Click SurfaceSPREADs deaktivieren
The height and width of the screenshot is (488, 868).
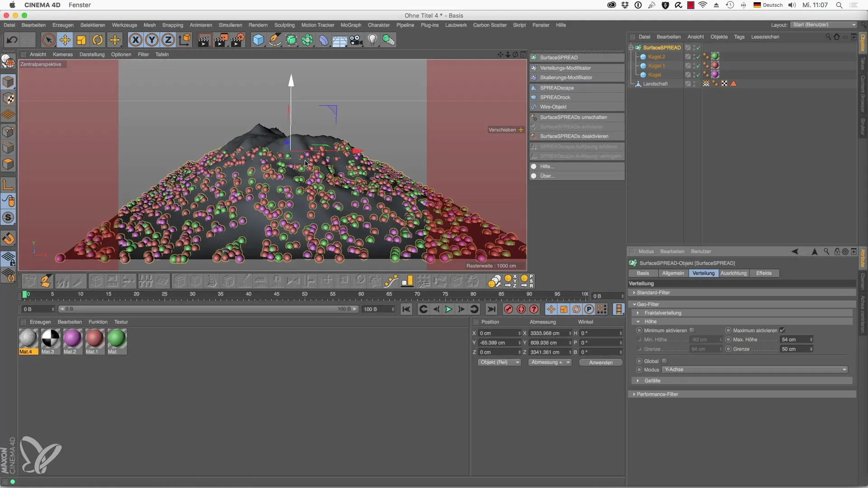(577, 136)
